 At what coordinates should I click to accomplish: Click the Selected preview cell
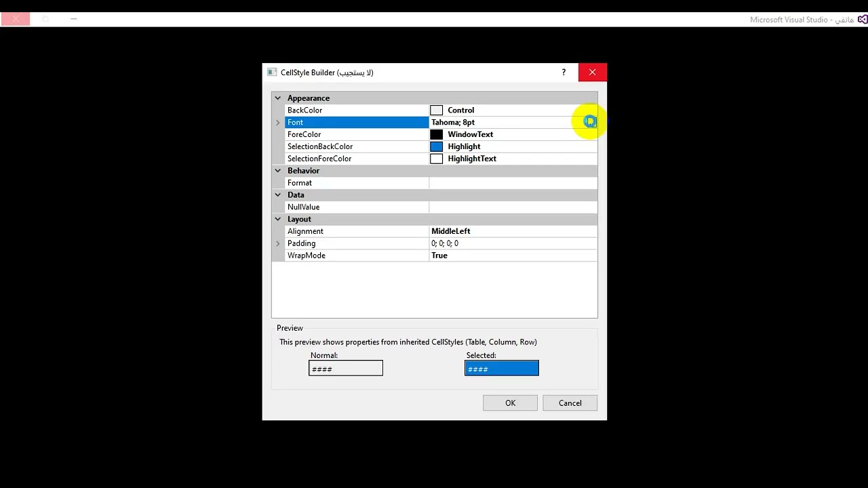coord(502,368)
